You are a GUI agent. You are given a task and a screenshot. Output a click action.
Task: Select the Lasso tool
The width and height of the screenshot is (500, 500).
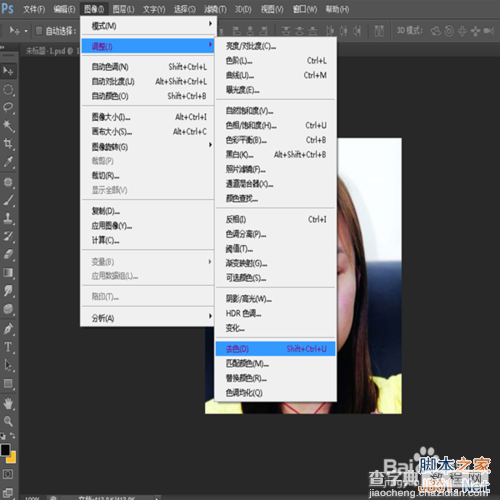[x=8, y=107]
